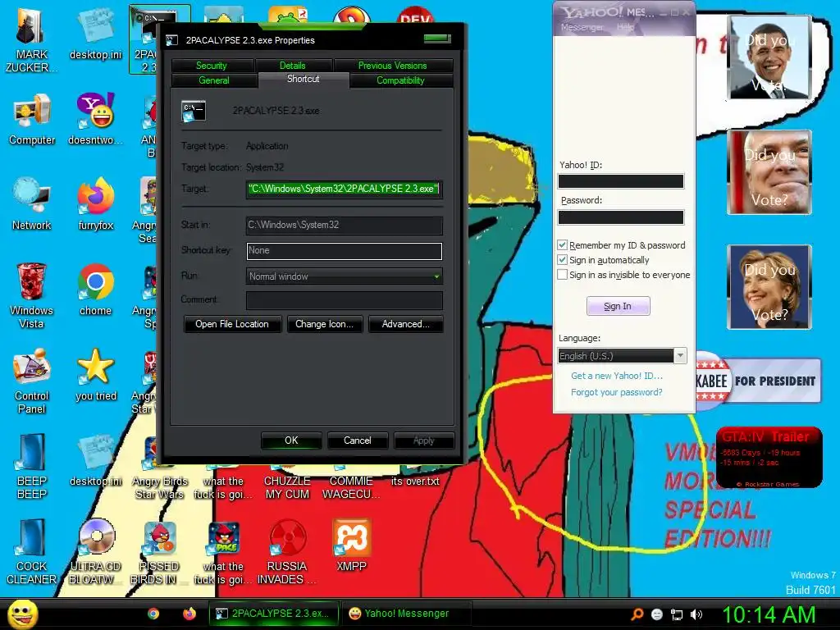Viewport: 840px width, 630px height.
Task: Open the RUSSIA INVADES radiation icon
Action: [287, 552]
